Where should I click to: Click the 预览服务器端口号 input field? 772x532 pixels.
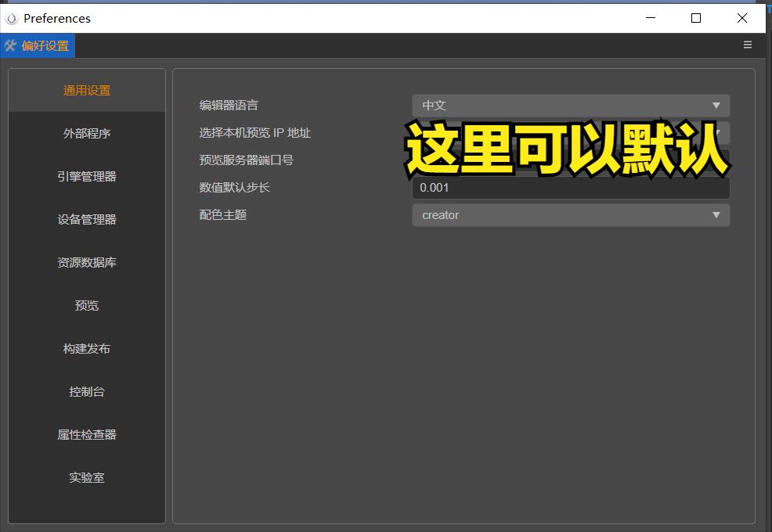point(570,160)
